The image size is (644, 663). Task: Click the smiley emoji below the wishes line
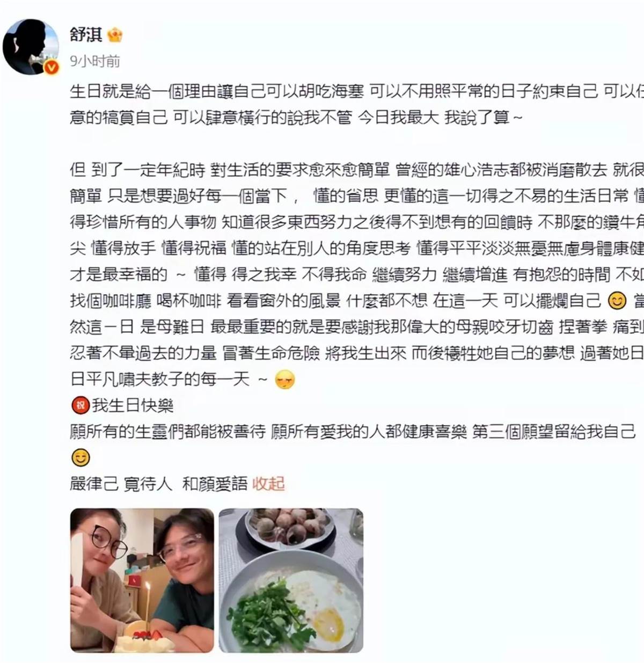pyautogui.click(x=80, y=458)
